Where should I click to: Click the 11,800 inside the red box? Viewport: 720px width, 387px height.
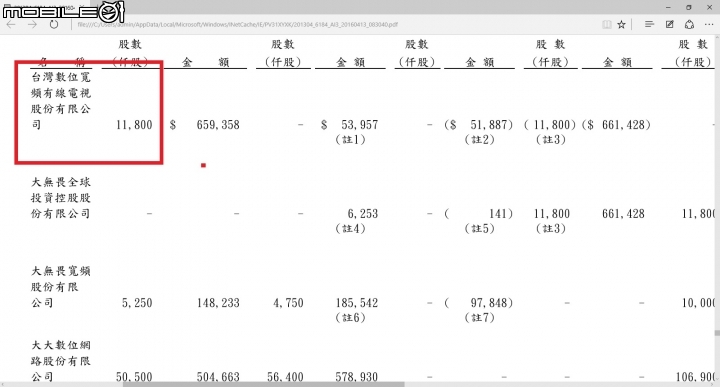(x=134, y=125)
